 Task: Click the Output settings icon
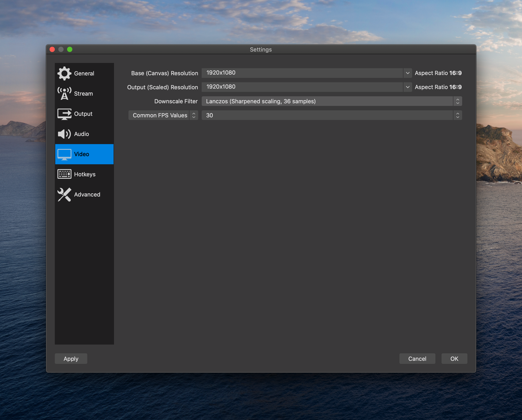click(64, 114)
